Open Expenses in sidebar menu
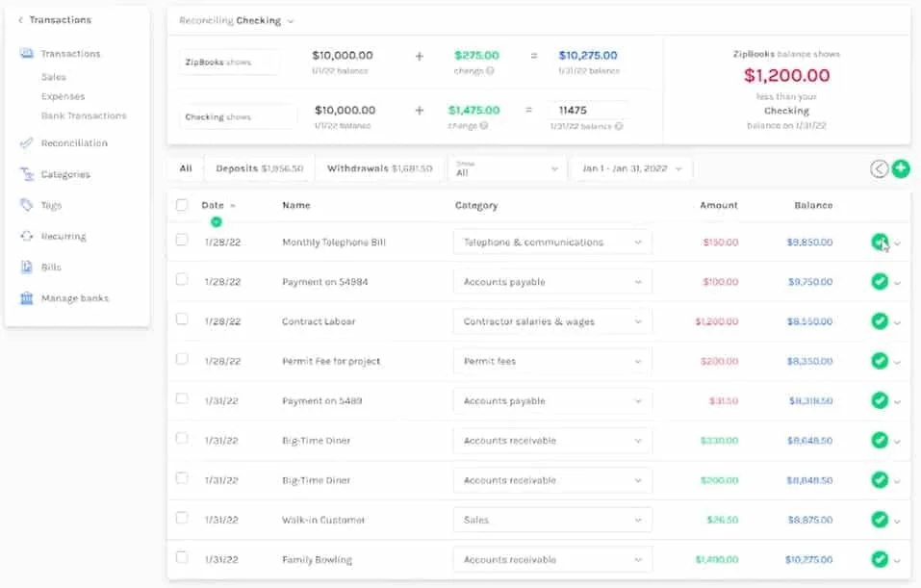 (x=63, y=96)
